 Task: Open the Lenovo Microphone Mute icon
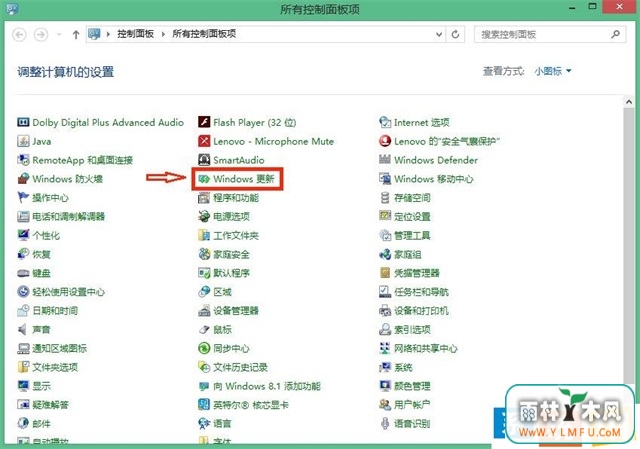coord(204,141)
